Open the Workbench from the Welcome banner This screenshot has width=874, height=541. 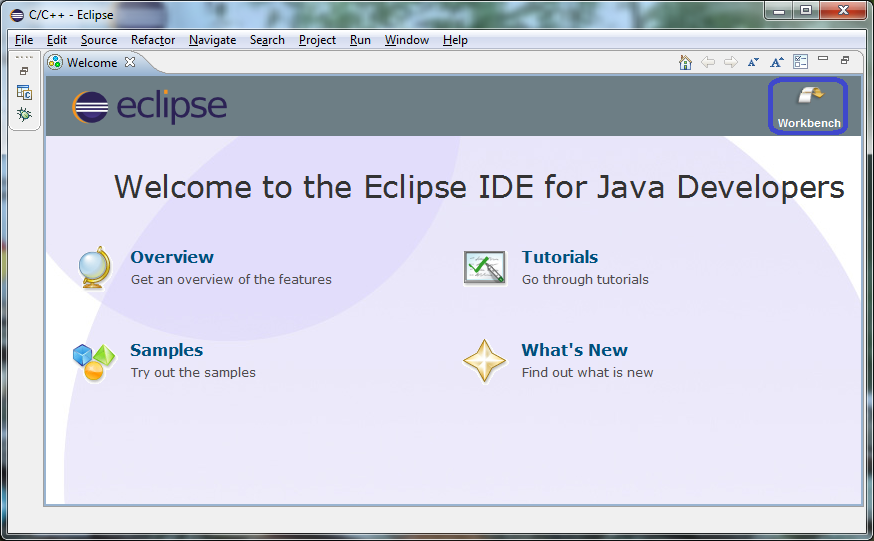tap(809, 106)
